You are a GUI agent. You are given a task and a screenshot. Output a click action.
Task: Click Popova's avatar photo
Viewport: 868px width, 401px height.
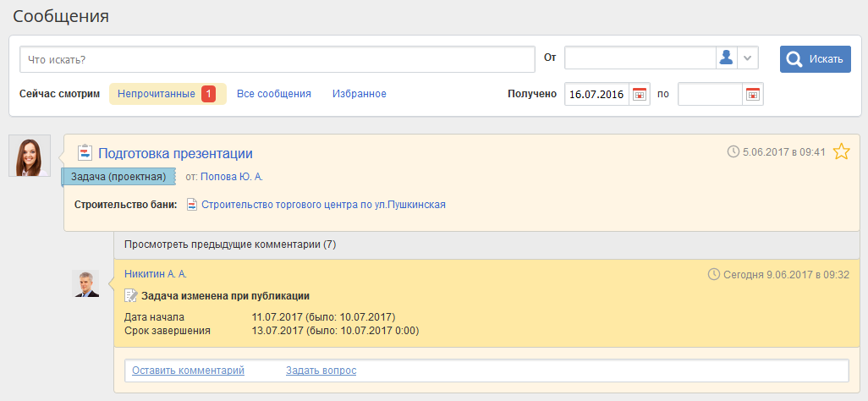[30, 156]
